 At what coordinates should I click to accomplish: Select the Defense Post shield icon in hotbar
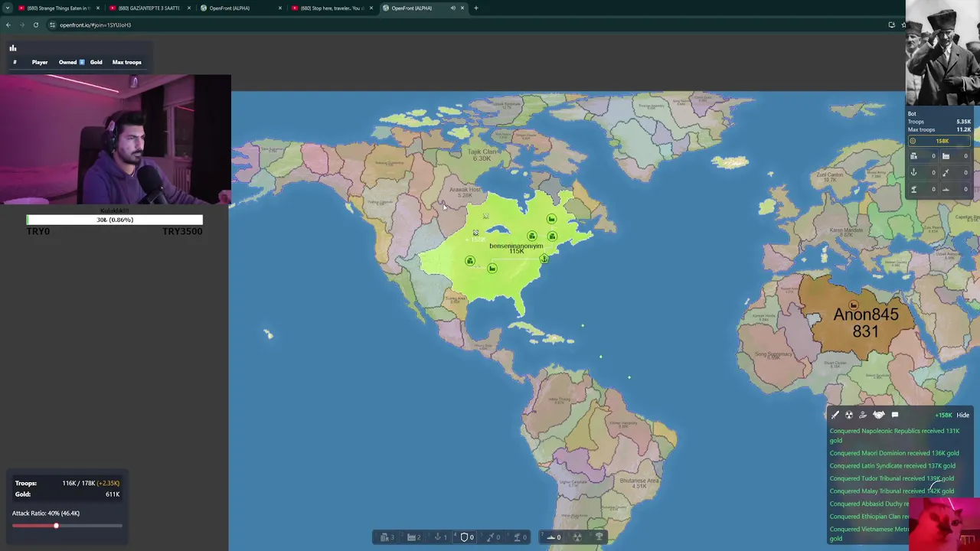[464, 537]
